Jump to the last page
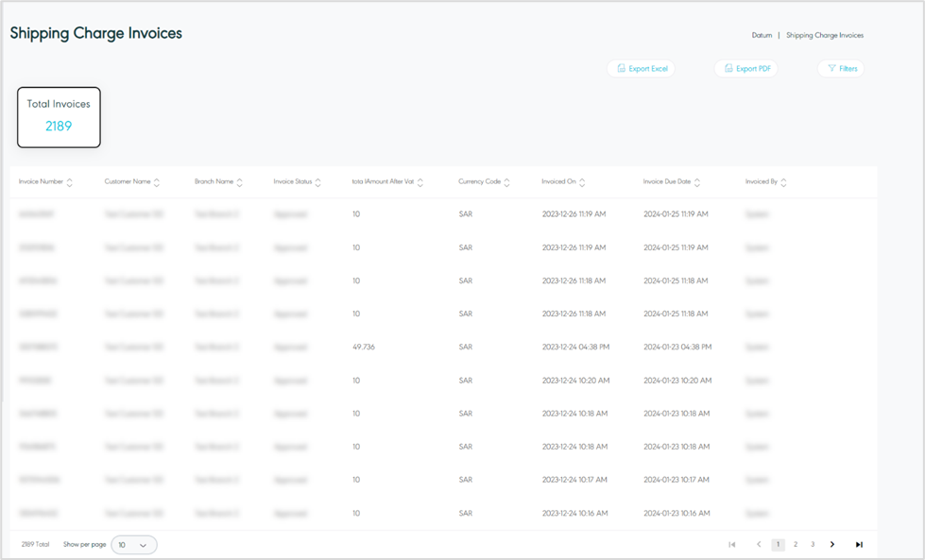925x560 pixels. (859, 545)
